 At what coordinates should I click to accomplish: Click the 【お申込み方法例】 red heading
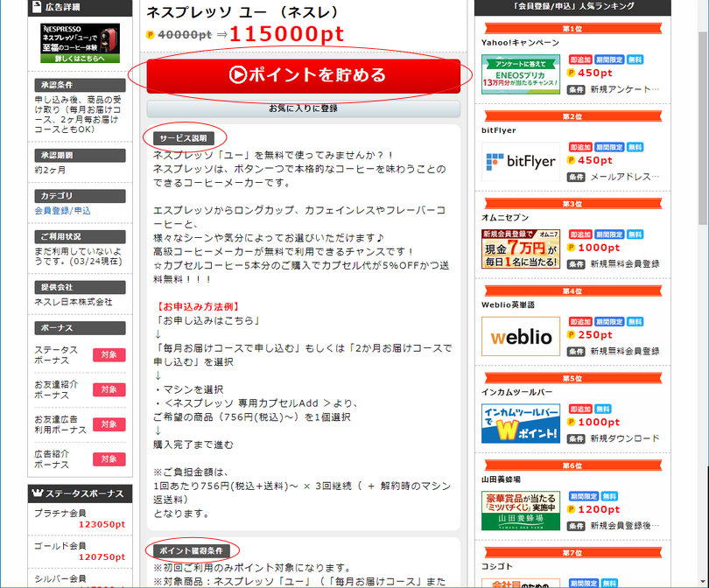tap(197, 307)
